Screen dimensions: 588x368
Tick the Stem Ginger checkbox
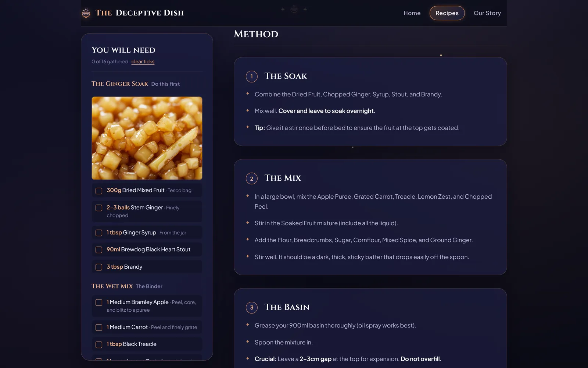[99, 208]
